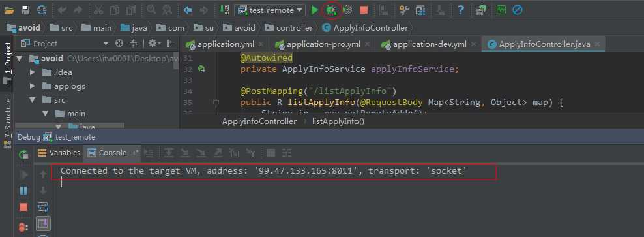644x237 pixels.
Task: Close the ApplyInfoController.java tab
Action: tap(597, 44)
